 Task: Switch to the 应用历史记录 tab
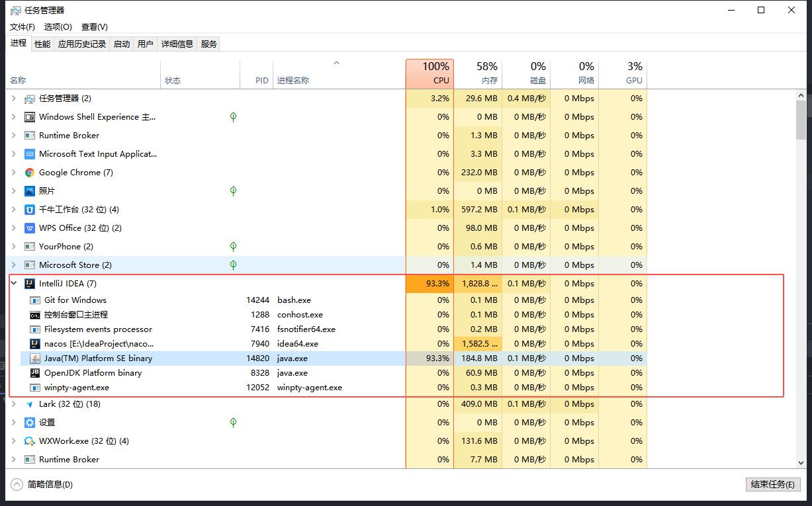[82, 44]
